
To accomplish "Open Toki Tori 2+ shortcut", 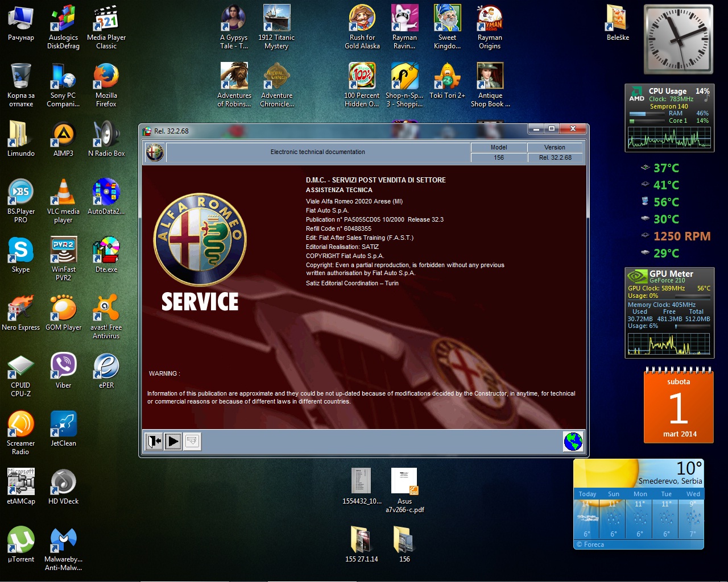I will (448, 81).
